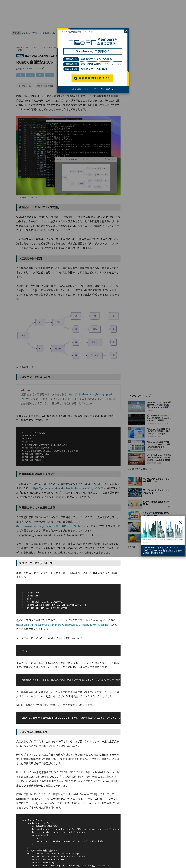
Task: Click the 業務で使えるホワイトペーパーDL text
Action: [101, 64]
